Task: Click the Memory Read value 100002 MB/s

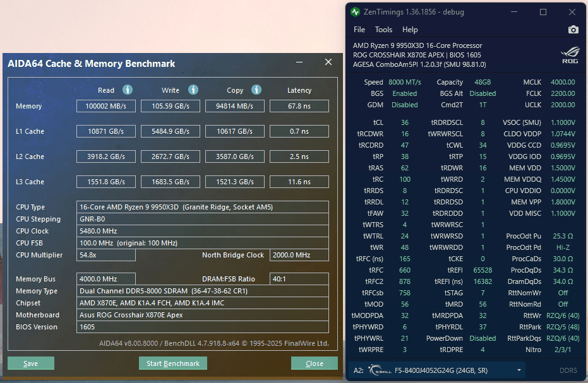Action: point(105,106)
